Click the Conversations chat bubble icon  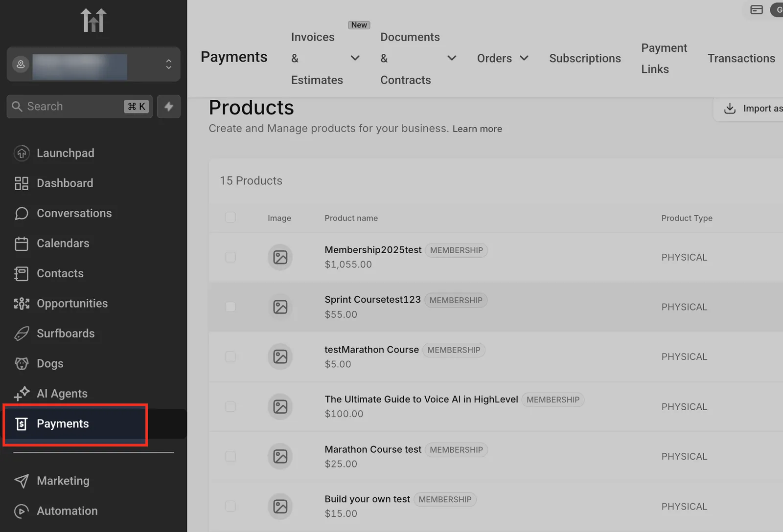pos(22,213)
